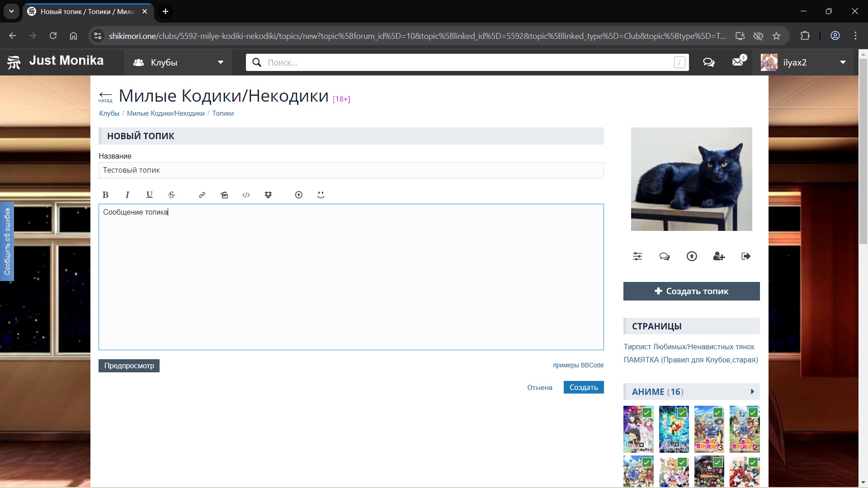Insert code block with the code icon

(246, 195)
